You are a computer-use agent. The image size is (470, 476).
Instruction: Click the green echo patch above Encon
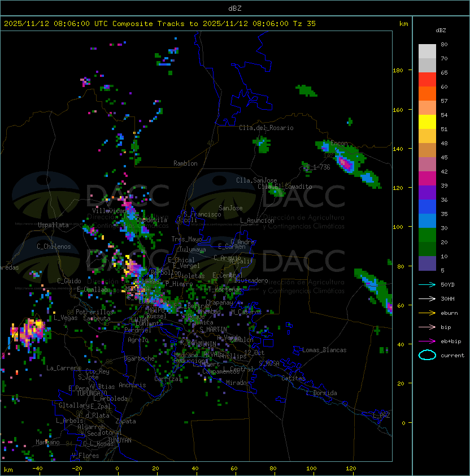pos(306,91)
